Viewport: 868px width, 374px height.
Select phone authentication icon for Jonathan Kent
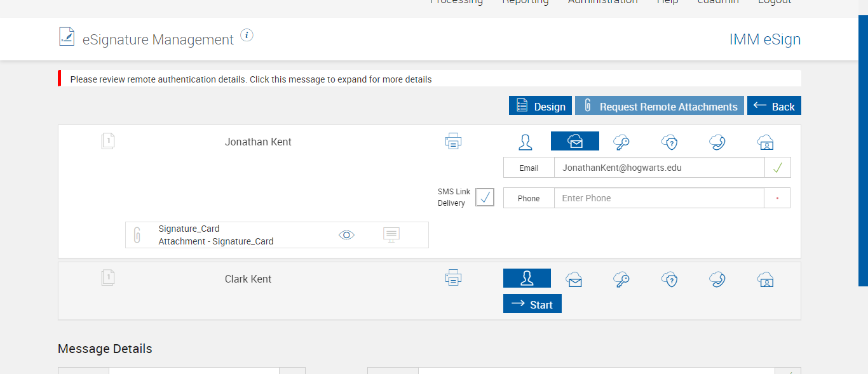(x=717, y=142)
